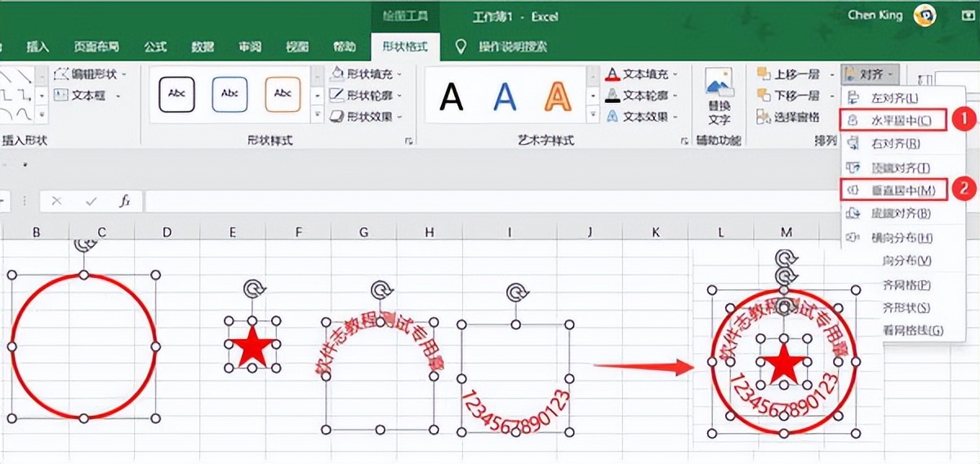The height and width of the screenshot is (464, 980).
Task: Expand the Bring Forward (上移一层) dropdown arrow
Action: point(831,74)
